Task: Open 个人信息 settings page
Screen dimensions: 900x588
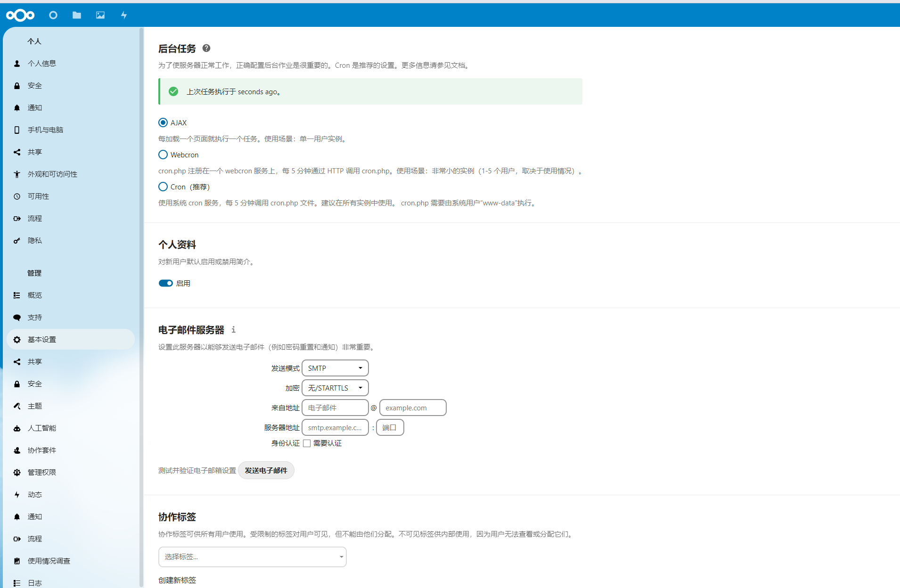Action: click(x=71, y=64)
